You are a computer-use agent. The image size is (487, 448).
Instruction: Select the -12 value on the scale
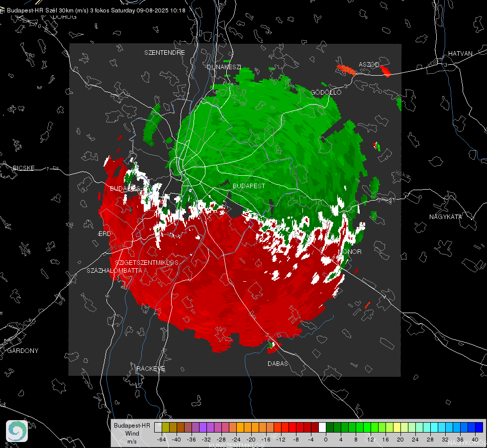point(281,440)
